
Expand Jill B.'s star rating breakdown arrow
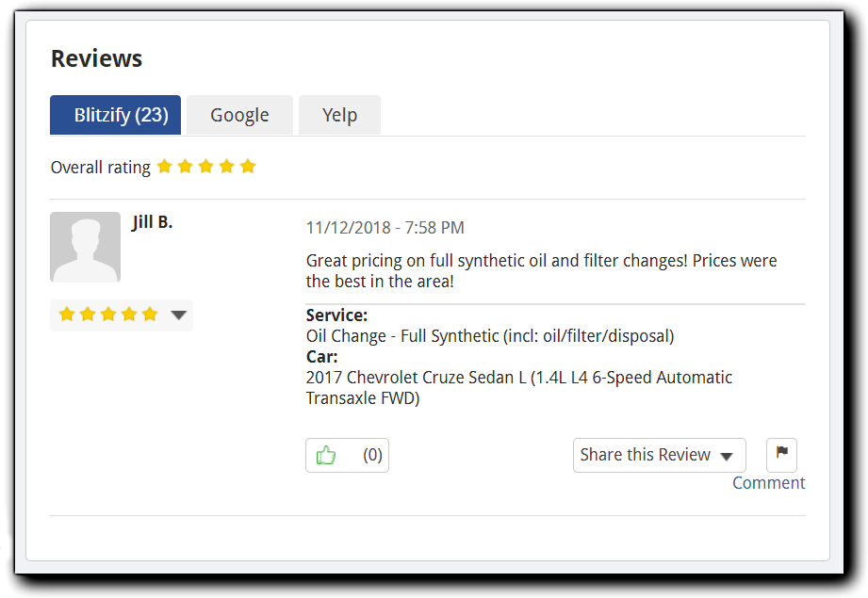(179, 315)
